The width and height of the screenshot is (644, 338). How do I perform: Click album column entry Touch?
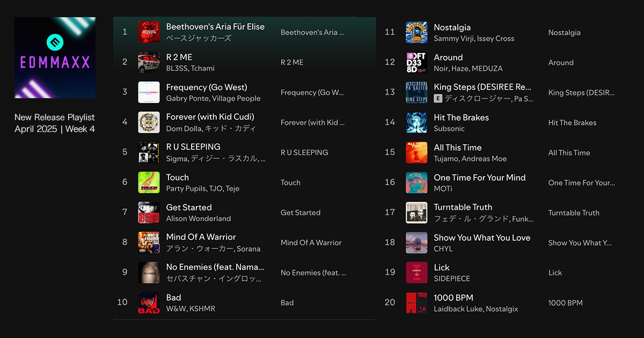pos(290,182)
